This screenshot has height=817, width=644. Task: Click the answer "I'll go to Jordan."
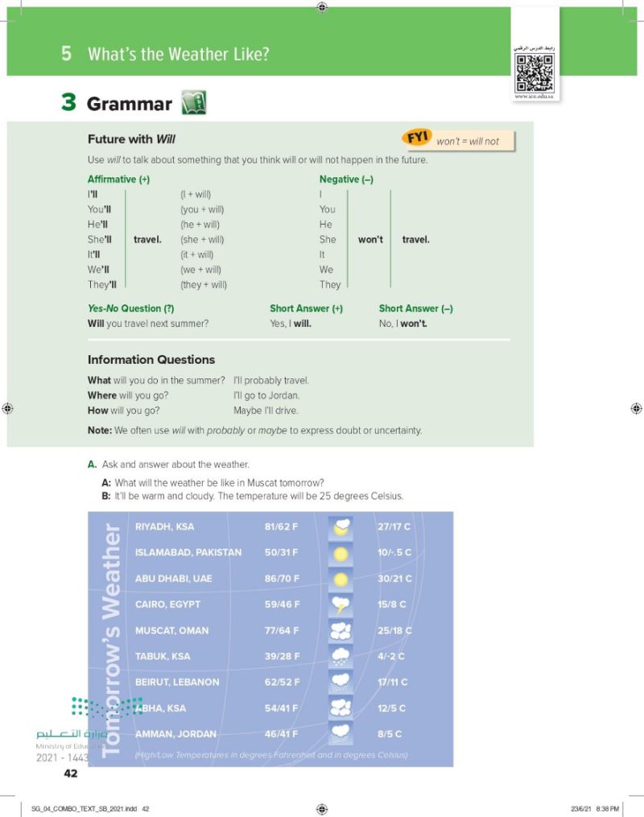[x=266, y=395]
